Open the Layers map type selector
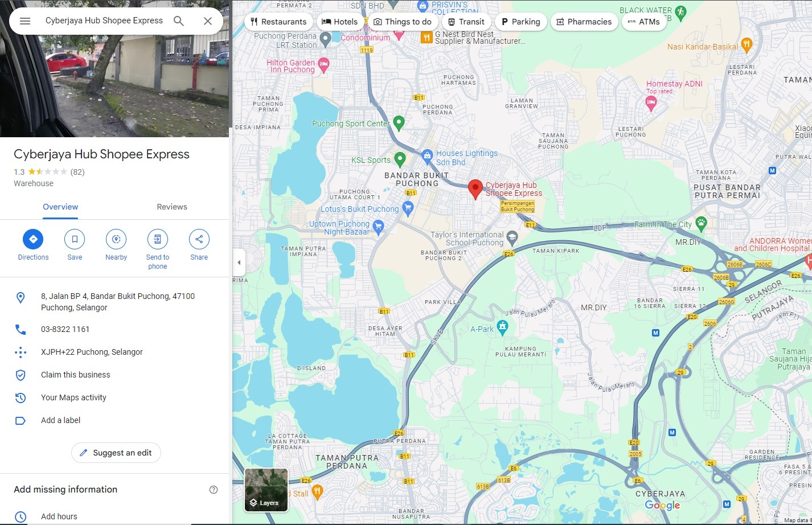The height and width of the screenshot is (525, 812). click(x=266, y=490)
